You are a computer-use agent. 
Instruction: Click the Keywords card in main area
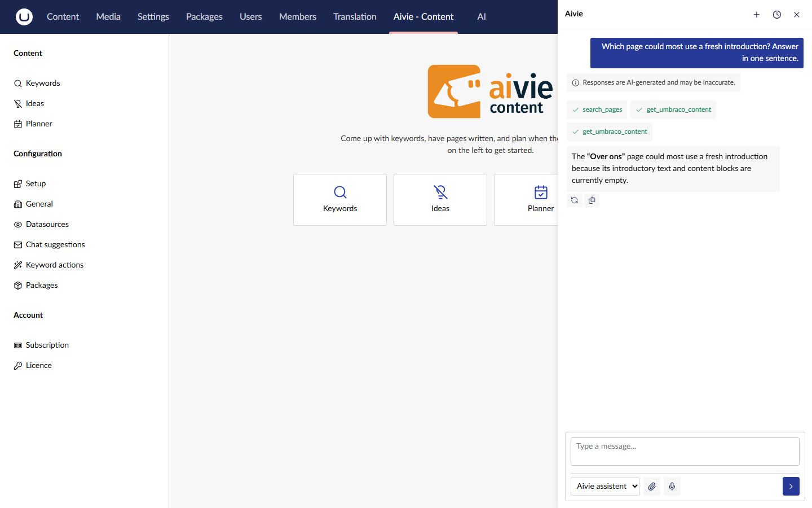pos(340,200)
